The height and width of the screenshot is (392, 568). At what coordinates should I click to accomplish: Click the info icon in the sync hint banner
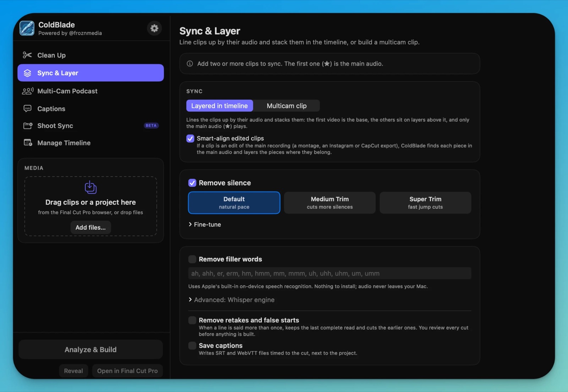point(190,64)
